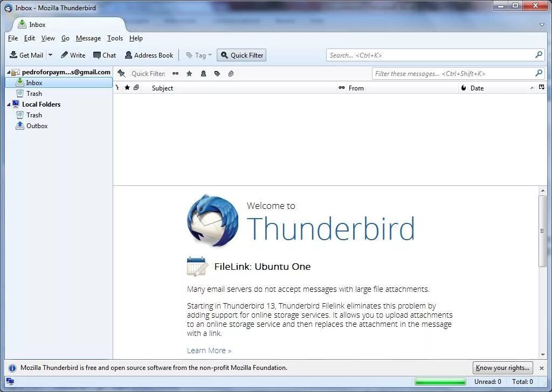Click the Thunderbird logo image

212,221
